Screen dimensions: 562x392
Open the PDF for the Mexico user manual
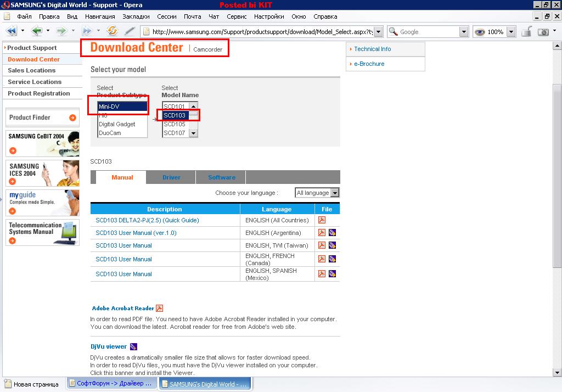click(322, 273)
